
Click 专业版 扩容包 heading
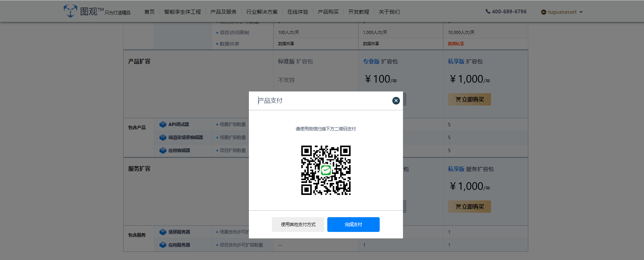click(380, 61)
